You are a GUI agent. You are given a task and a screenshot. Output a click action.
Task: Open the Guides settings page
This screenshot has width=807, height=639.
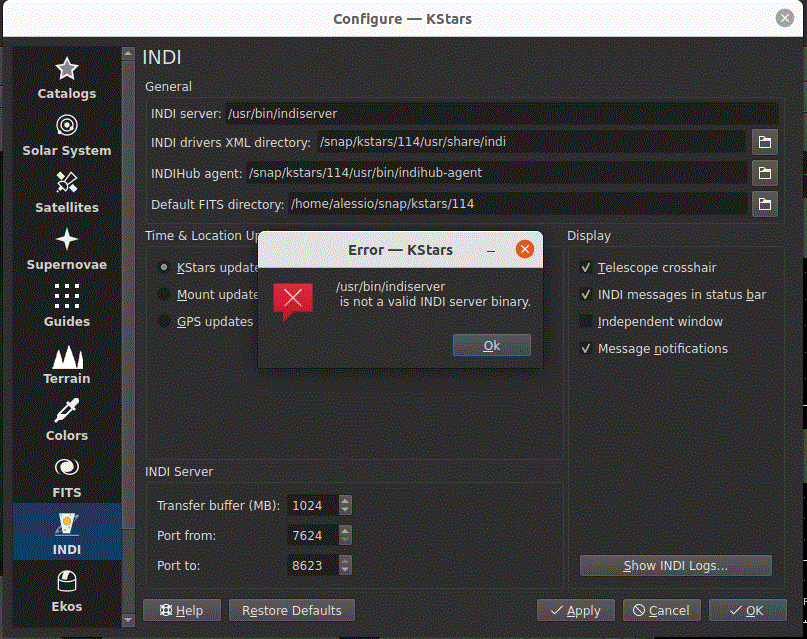click(67, 307)
